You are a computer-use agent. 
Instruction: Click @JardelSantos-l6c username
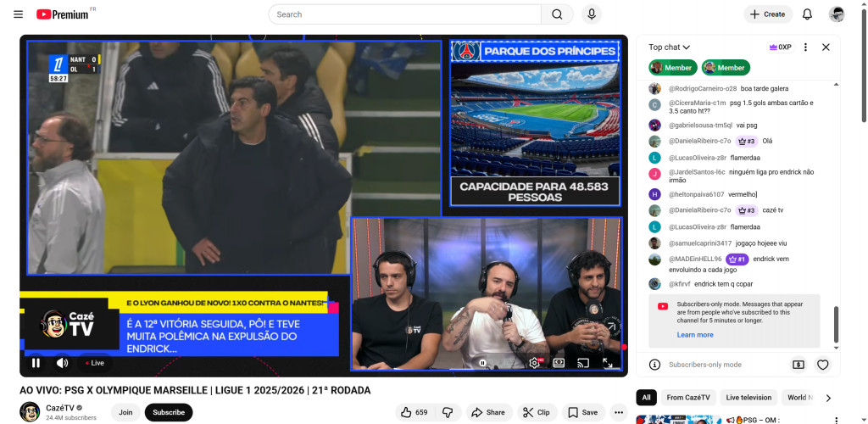pos(697,172)
